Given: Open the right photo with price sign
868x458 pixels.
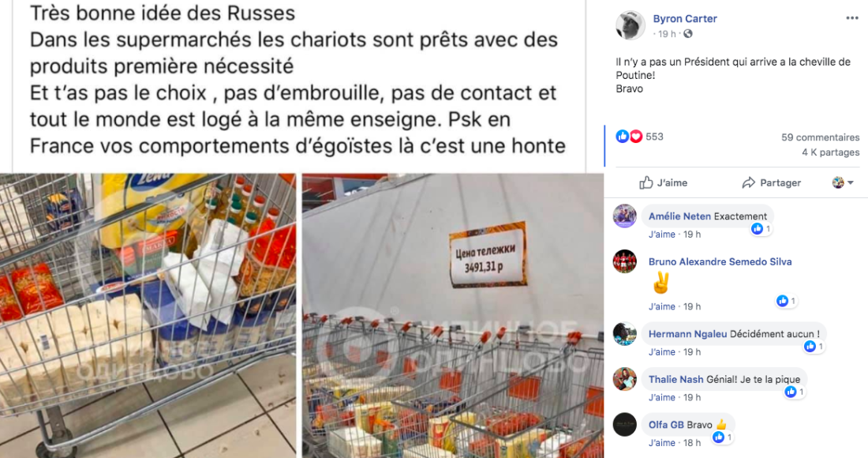Looking at the screenshot, I should (452, 315).
